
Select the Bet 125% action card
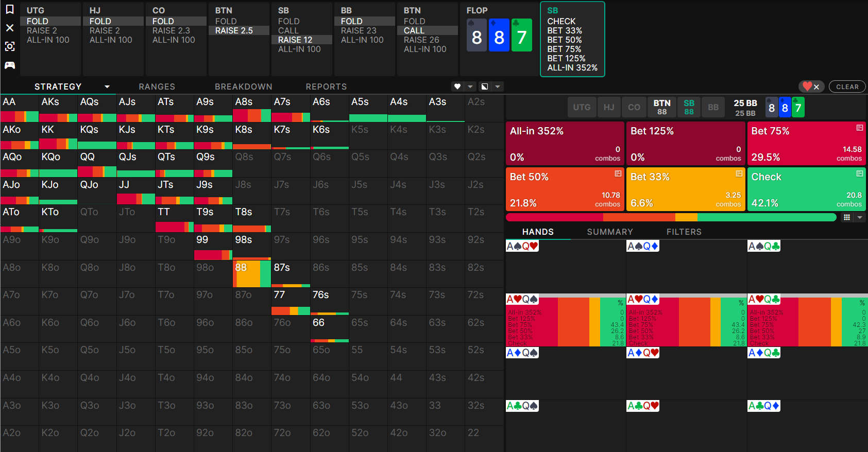pyautogui.click(x=686, y=143)
